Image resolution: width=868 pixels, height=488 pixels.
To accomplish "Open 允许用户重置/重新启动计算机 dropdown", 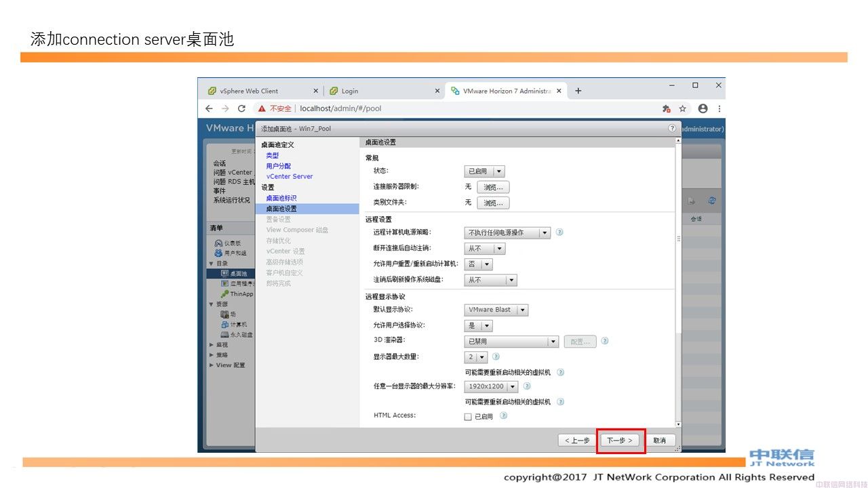I will [x=478, y=264].
